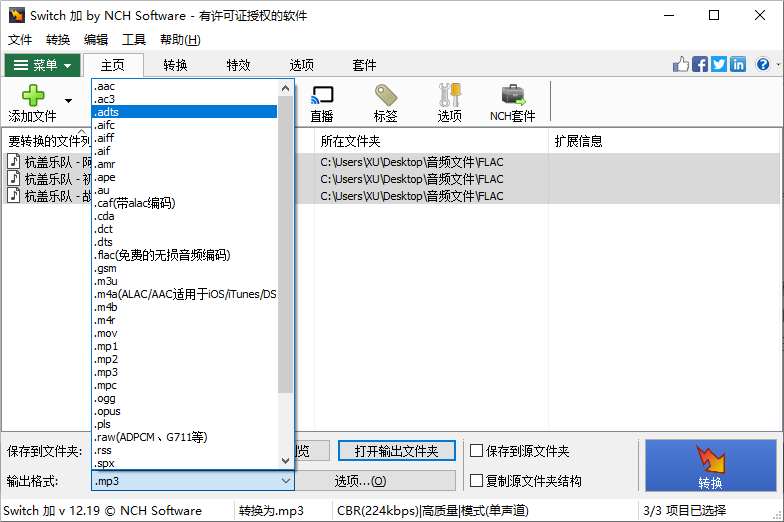The image size is (784, 522).
Task: Share via the LinkedIn icon
Action: pyautogui.click(x=738, y=64)
